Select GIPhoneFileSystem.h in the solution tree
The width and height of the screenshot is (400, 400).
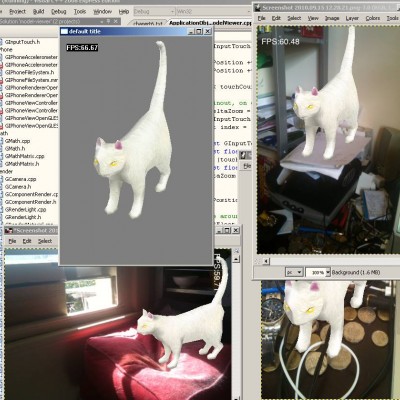(x=29, y=72)
